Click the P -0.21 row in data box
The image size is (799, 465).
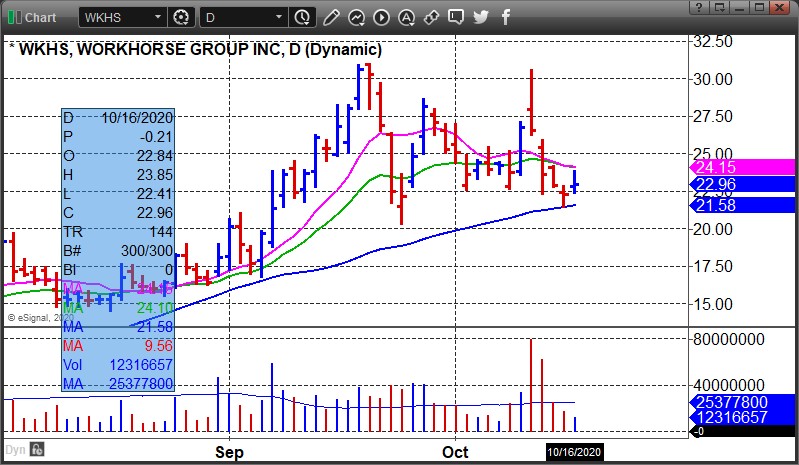point(118,136)
